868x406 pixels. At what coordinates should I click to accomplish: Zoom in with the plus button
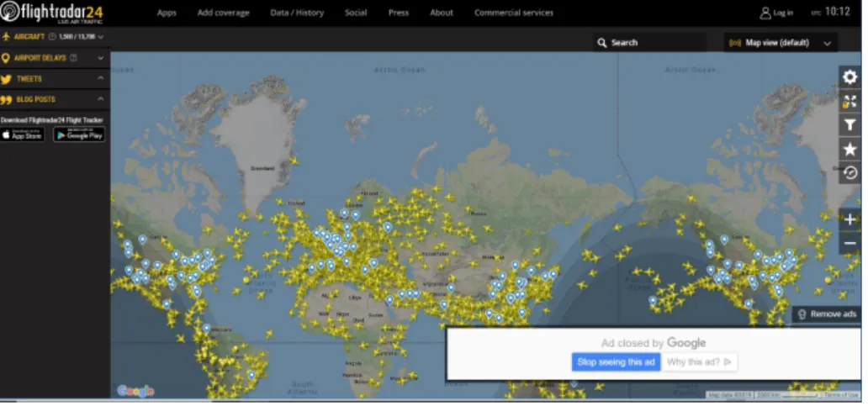(x=849, y=219)
